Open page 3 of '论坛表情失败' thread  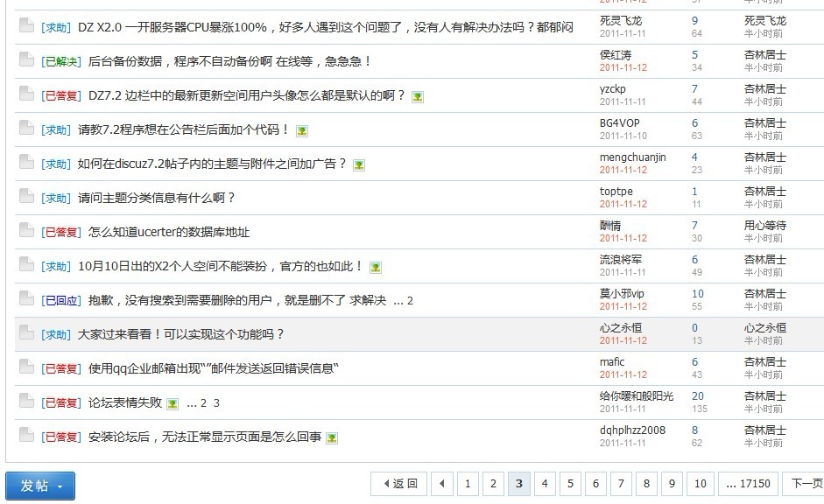click(x=216, y=403)
